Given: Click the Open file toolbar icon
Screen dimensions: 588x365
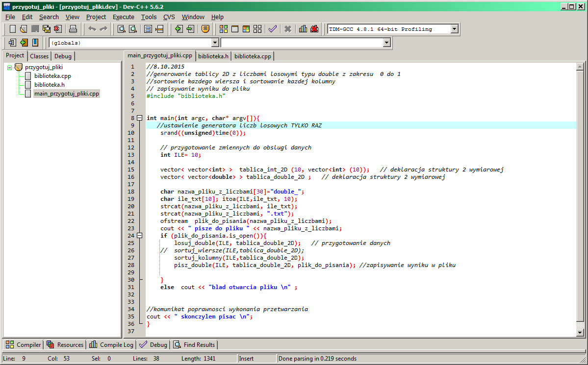Looking at the screenshot, I should pos(24,29).
